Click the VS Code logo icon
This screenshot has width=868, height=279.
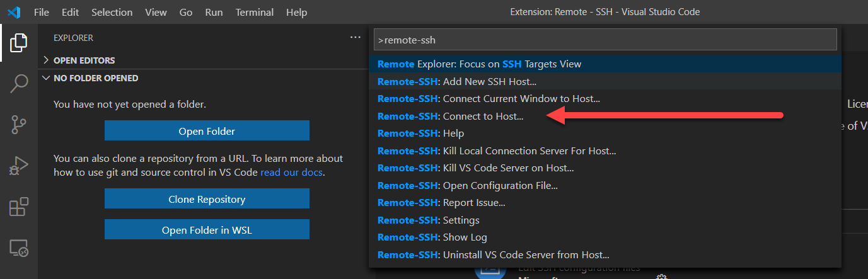[x=14, y=12]
